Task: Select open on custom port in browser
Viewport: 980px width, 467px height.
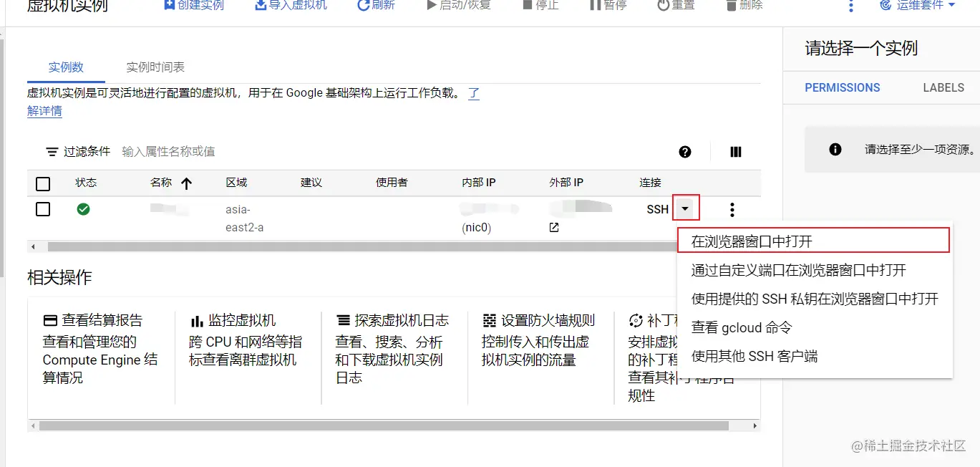Action: 814,270
